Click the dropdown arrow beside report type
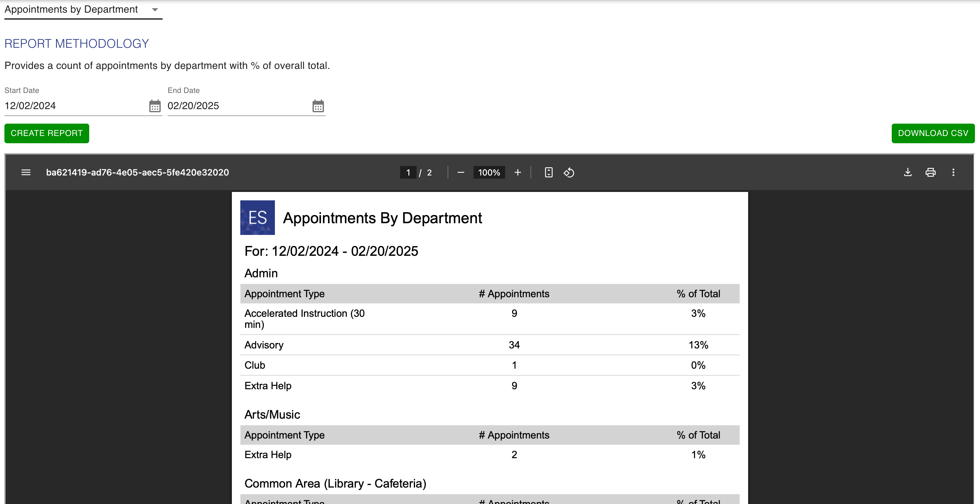This screenshot has height=504, width=980. click(155, 9)
